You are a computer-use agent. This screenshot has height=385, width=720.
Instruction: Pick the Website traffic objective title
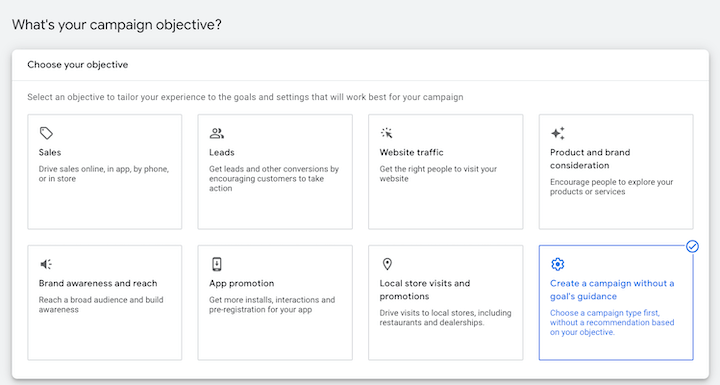point(411,152)
